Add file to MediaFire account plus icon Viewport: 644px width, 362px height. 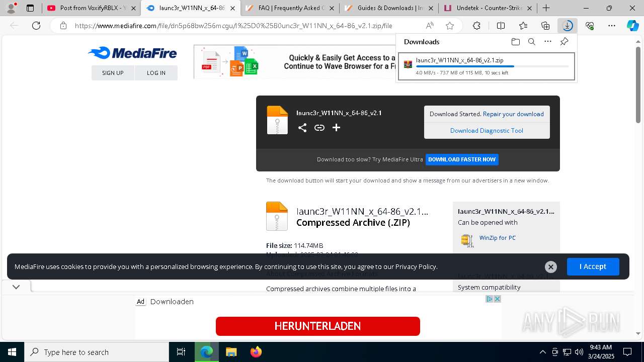(x=336, y=128)
